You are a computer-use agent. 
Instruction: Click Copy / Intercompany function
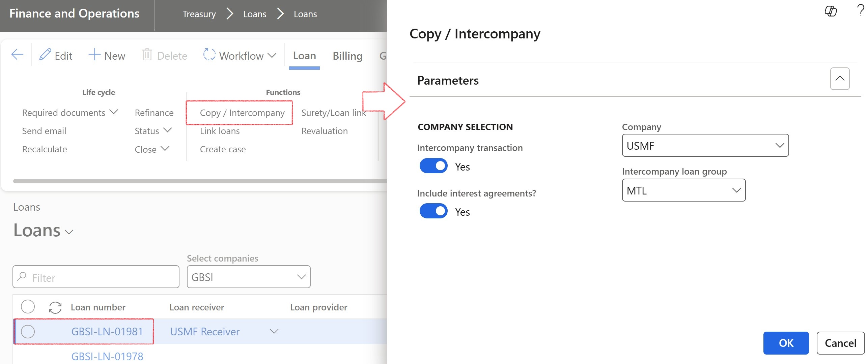click(x=242, y=113)
